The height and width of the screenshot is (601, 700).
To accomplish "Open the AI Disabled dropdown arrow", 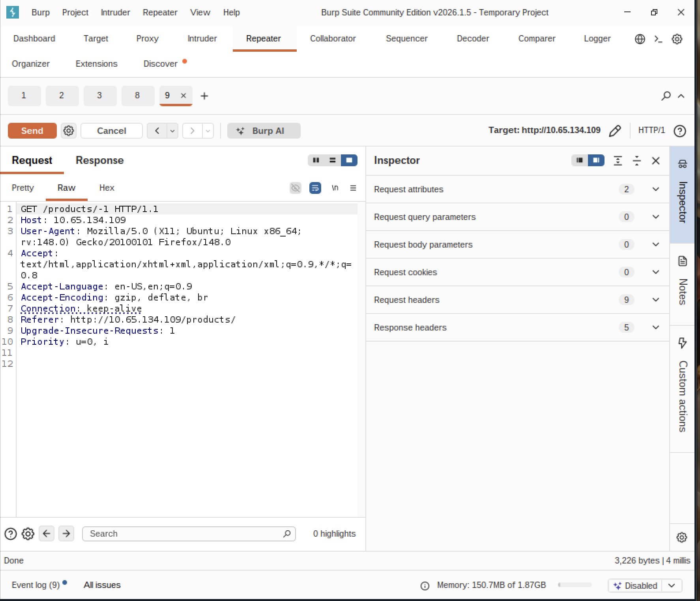I will tap(672, 586).
